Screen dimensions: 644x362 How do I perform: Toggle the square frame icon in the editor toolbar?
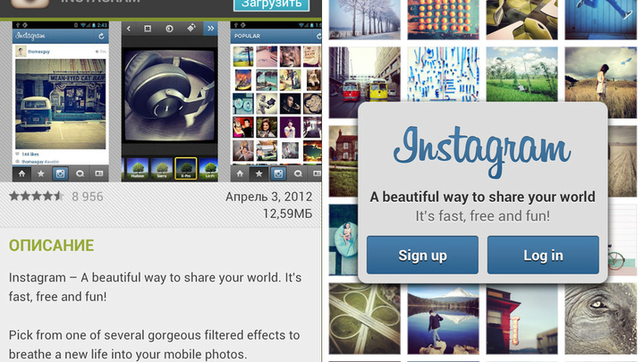pyautogui.click(x=148, y=29)
